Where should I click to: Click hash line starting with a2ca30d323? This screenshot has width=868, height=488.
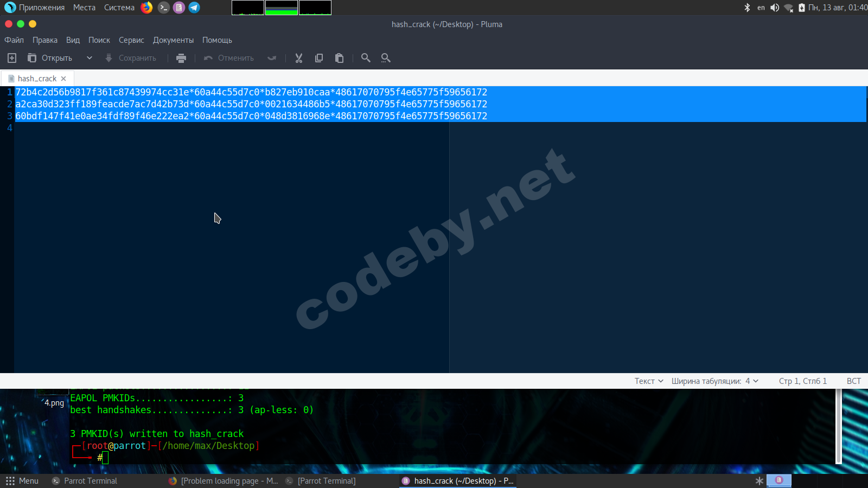point(251,104)
